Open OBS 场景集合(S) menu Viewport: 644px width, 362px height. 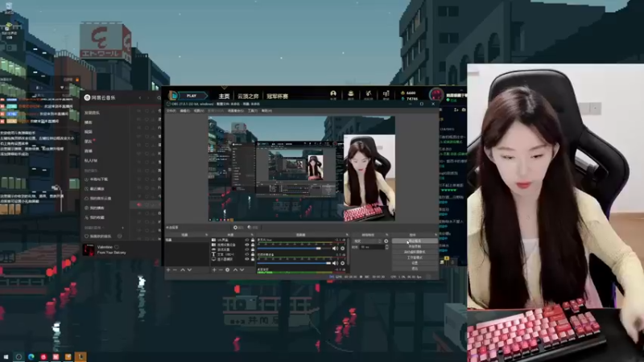[x=236, y=111]
